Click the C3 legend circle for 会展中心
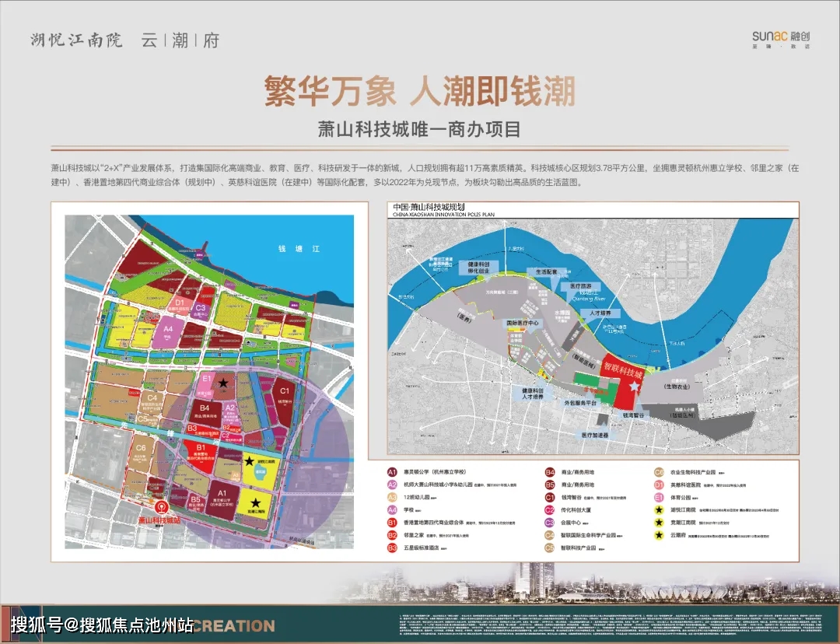 pos(550,523)
